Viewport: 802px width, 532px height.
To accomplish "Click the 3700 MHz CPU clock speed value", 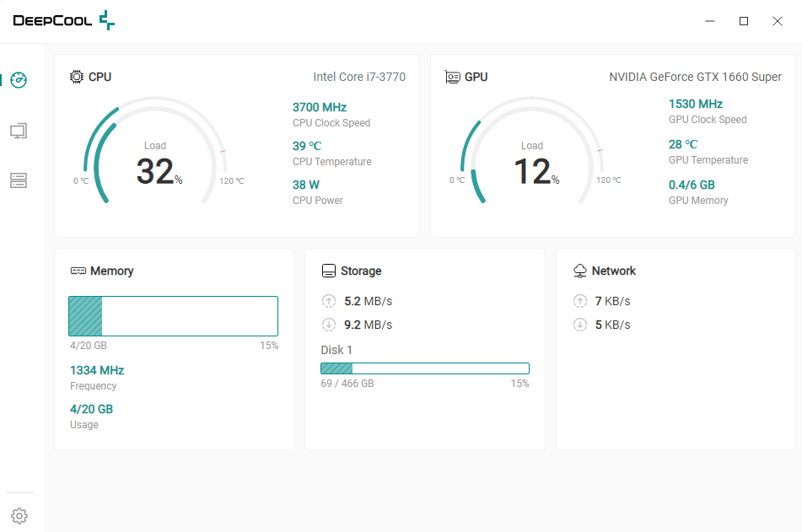I will pos(320,107).
